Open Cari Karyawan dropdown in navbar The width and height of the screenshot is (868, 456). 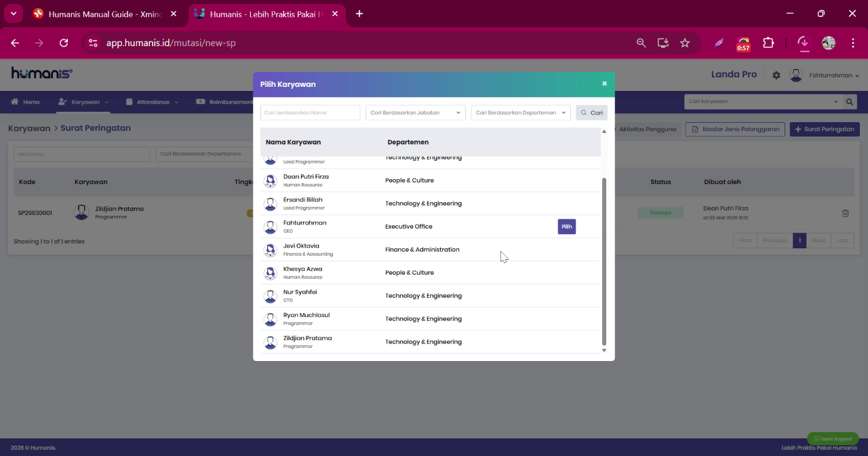pos(763,102)
